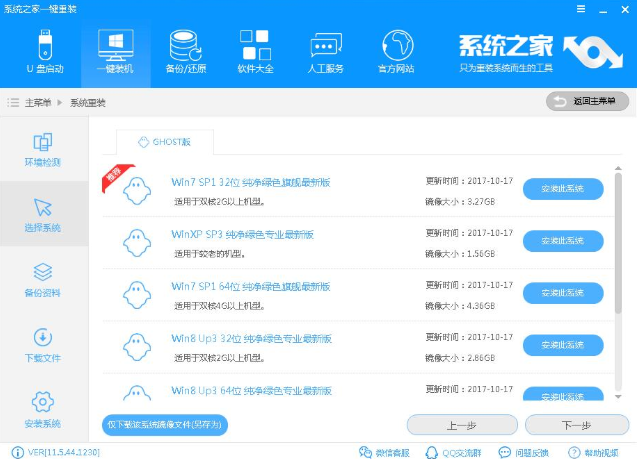Viewport: 638px width, 459px height.
Task: Open the 软件大全 software library
Action: click(x=255, y=51)
